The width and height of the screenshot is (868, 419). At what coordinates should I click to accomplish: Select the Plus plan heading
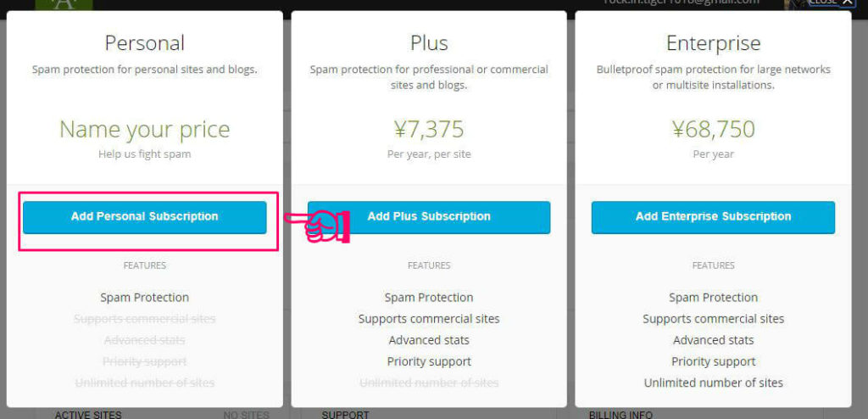[x=429, y=43]
